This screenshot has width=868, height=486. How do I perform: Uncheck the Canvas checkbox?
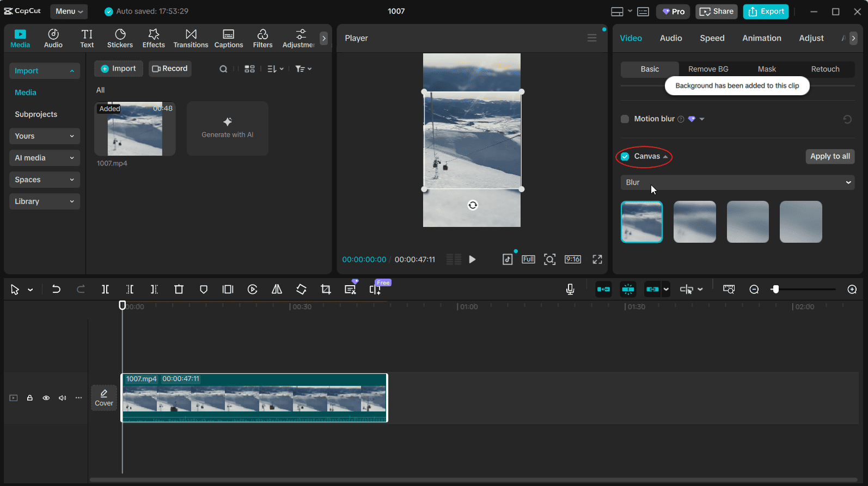pos(625,157)
